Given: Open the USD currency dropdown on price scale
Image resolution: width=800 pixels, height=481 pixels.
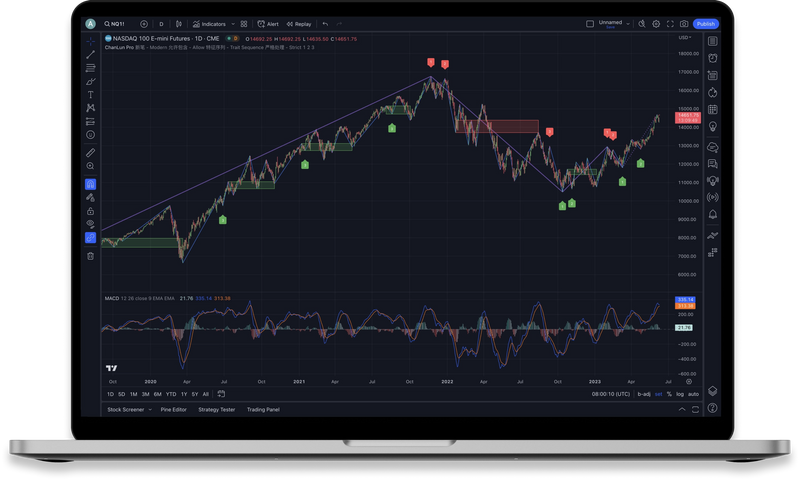Looking at the screenshot, I should coord(685,38).
